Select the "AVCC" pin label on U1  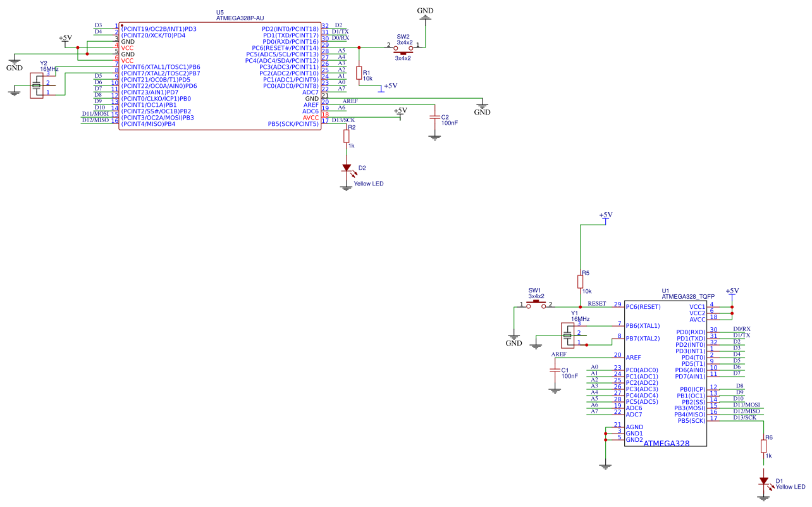(x=697, y=320)
